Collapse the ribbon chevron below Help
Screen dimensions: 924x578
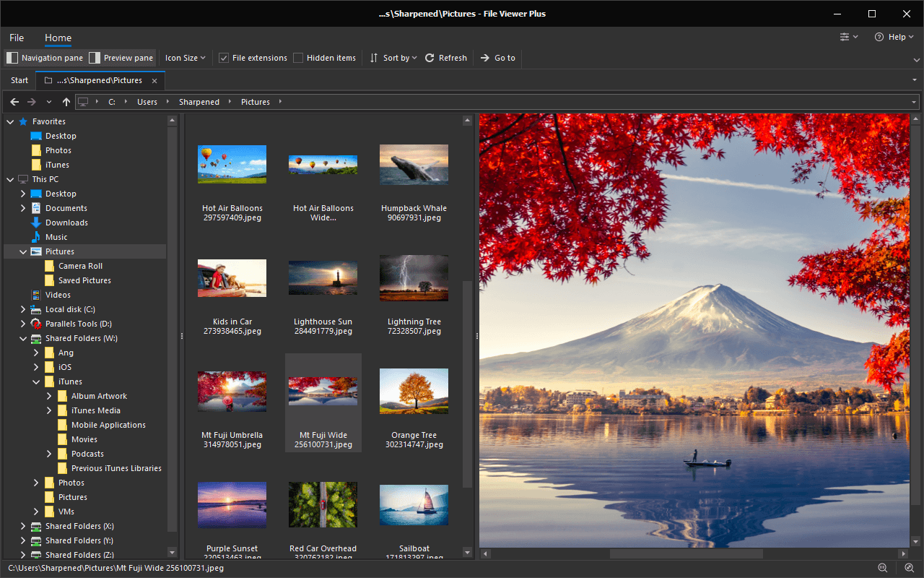(x=916, y=59)
